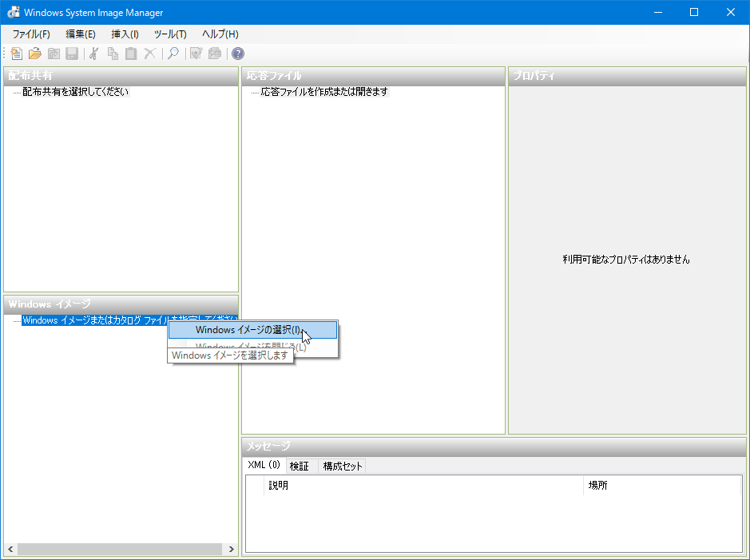The image size is (750, 560).
Task: Choose Windows イメージの選択(I) from context menu
Action: pyautogui.click(x=252, y=330)
